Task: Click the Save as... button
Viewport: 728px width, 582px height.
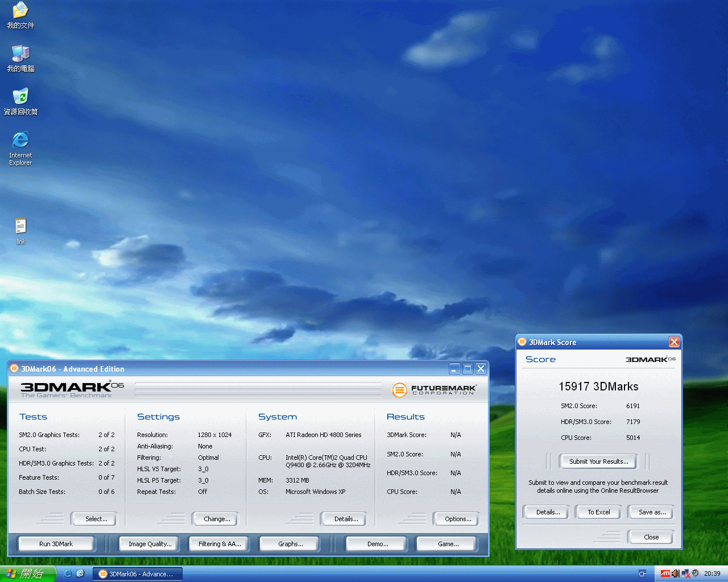Action: click(650, 512)
